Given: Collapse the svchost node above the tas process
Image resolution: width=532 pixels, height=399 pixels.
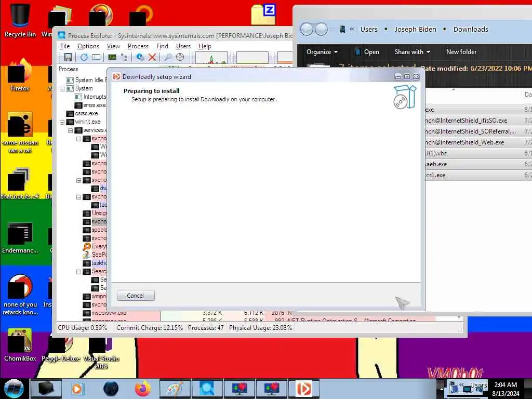Looking at the screenshot, I should (79, 197).
